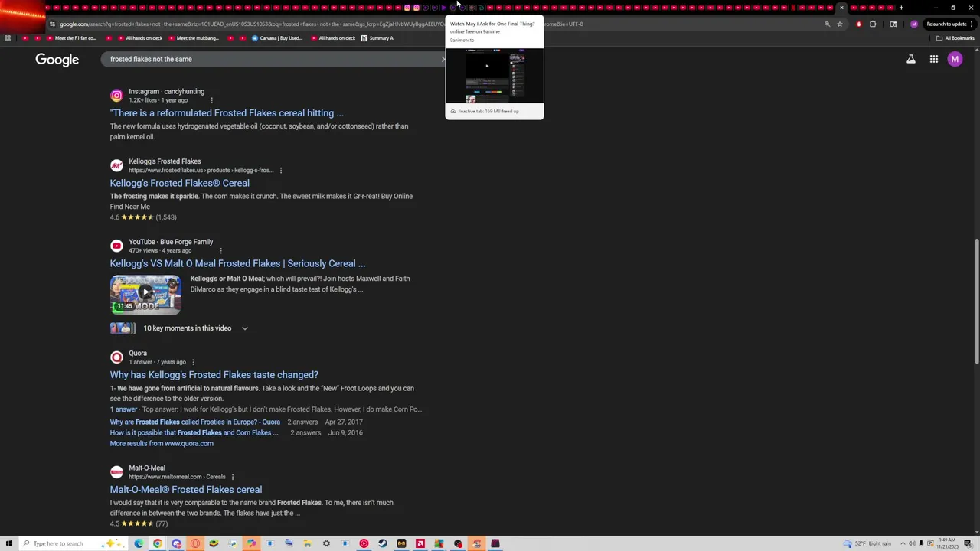Show hidden system tray icons chevron
Screen dimensions: 980x551
coord(903,543)
